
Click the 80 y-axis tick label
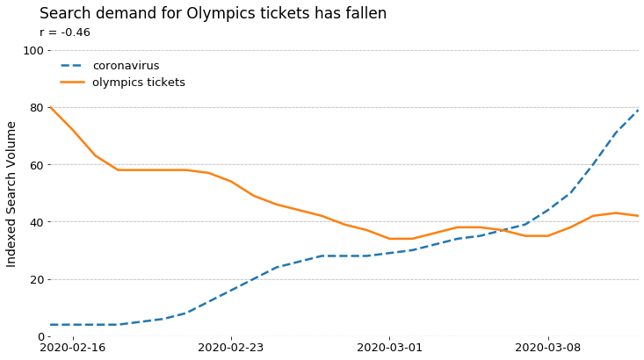(37, 108)
